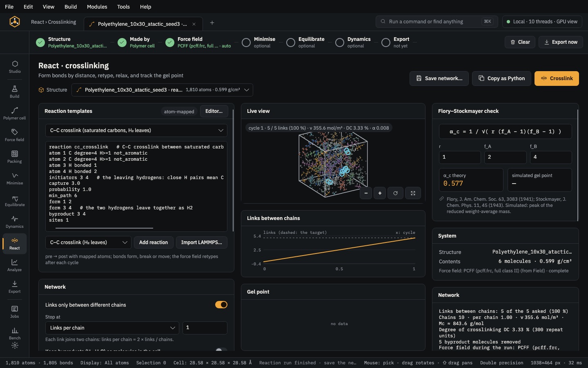Open the Jobs sidebar section

tap(15, 312)
